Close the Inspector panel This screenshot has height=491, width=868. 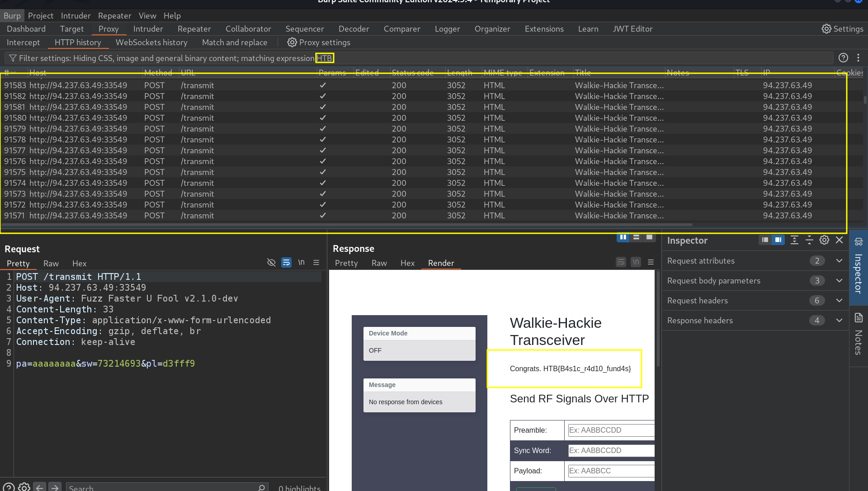[x=839, y=240]
